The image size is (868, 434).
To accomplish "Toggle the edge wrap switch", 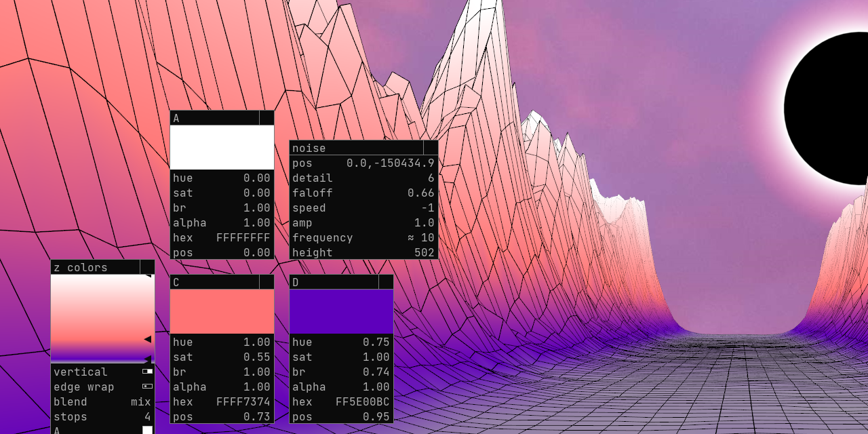I will [147, 387].
